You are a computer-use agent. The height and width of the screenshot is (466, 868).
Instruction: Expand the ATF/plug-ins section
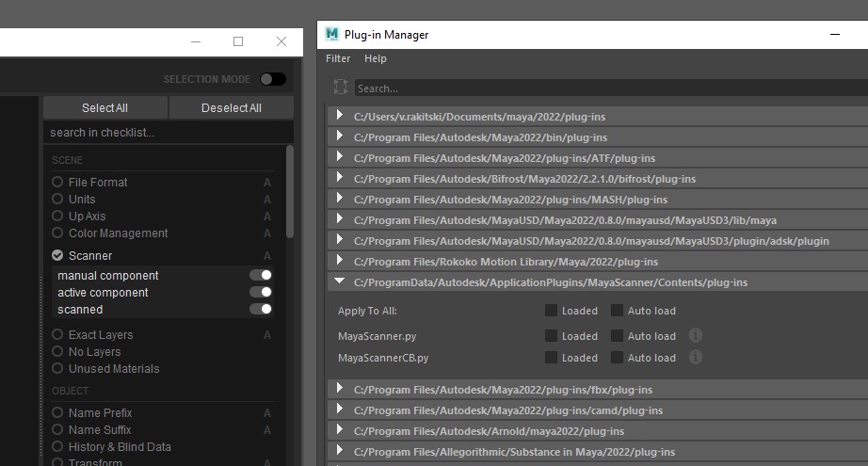click(x=339, y=156)
